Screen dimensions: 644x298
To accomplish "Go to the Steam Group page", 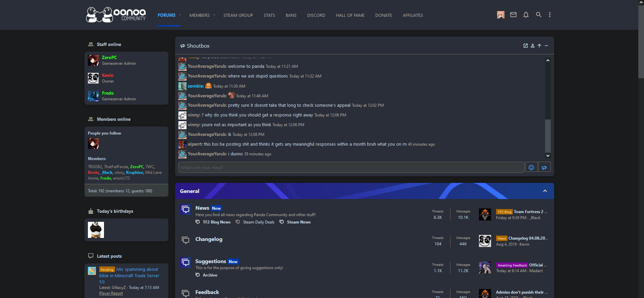I will point(238,15).
